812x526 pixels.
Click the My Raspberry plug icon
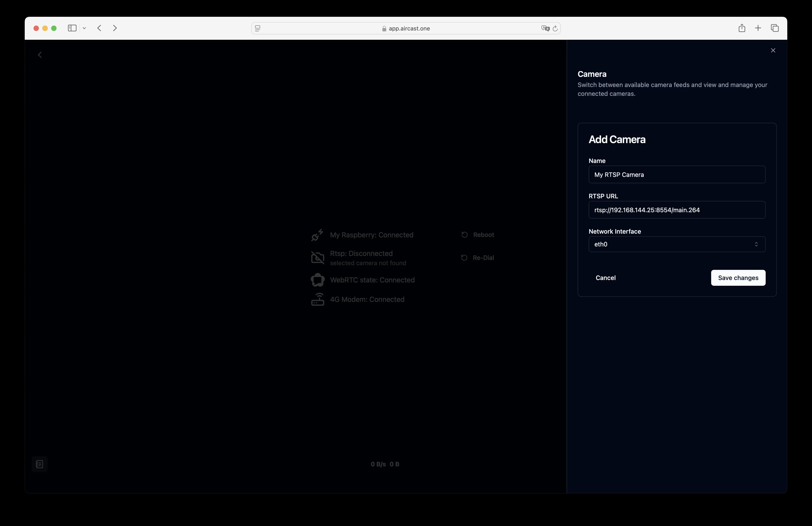point(317,235)
